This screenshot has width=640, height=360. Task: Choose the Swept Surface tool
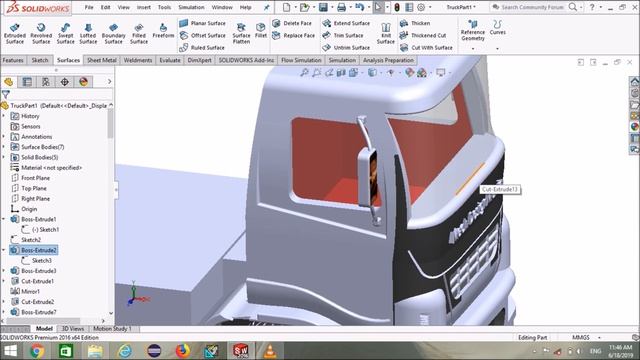65,33
